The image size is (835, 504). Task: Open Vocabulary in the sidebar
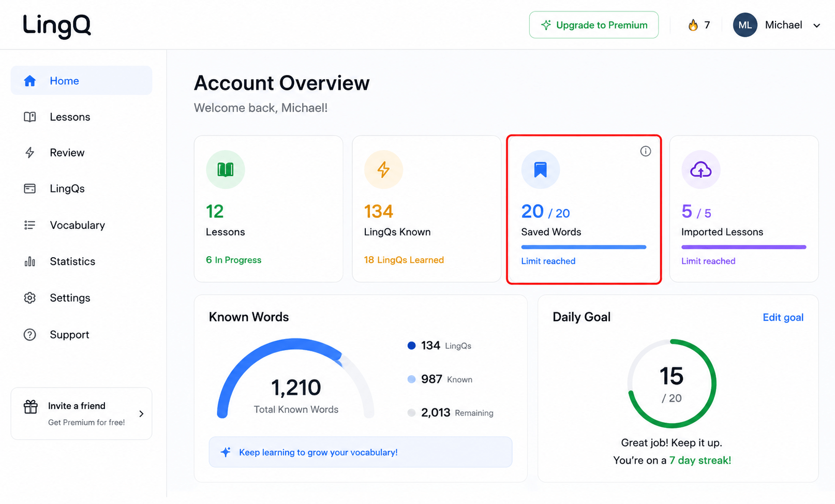[x=81, y=225]
